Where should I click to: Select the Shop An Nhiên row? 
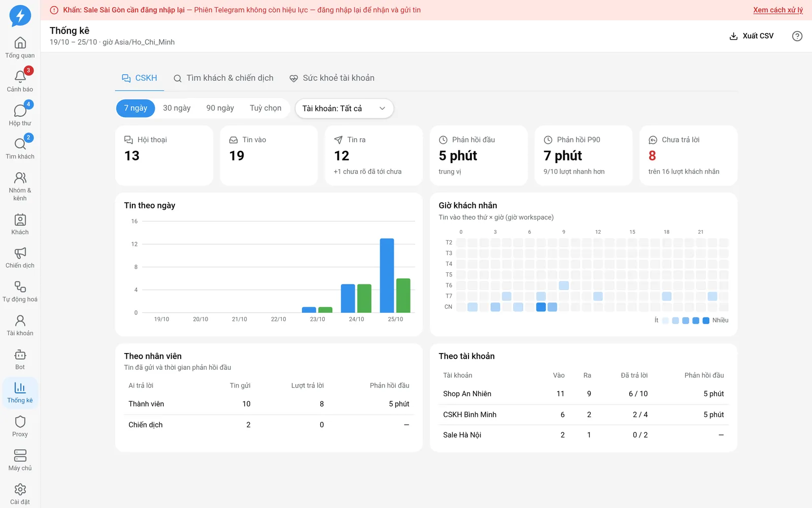(583, 394)
